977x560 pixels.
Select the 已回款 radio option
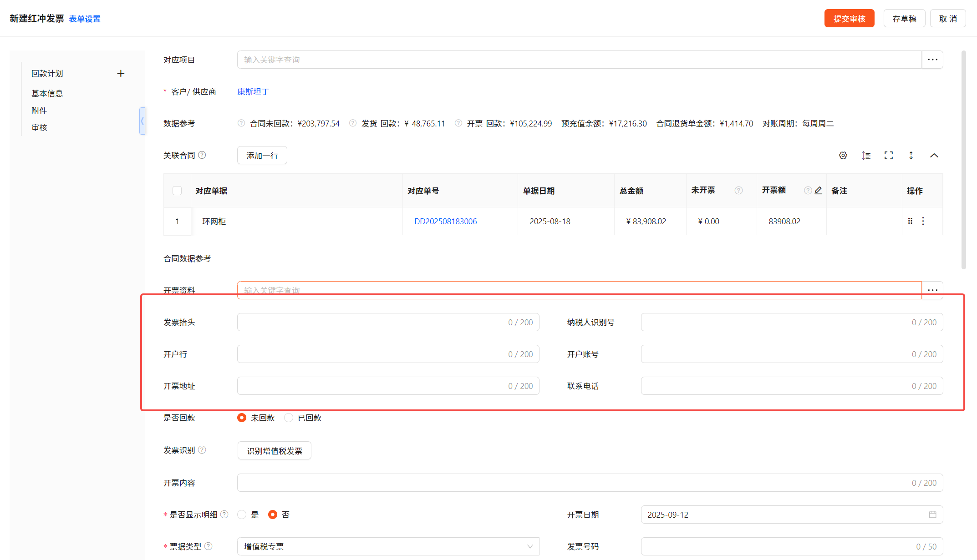[x=289, y=418]
